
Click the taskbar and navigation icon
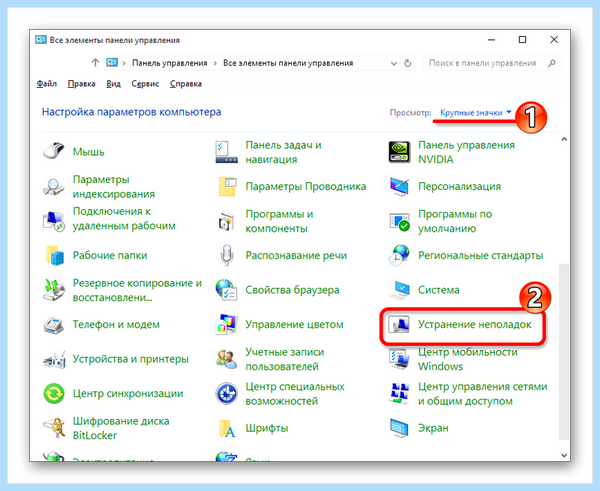[227, 152]
